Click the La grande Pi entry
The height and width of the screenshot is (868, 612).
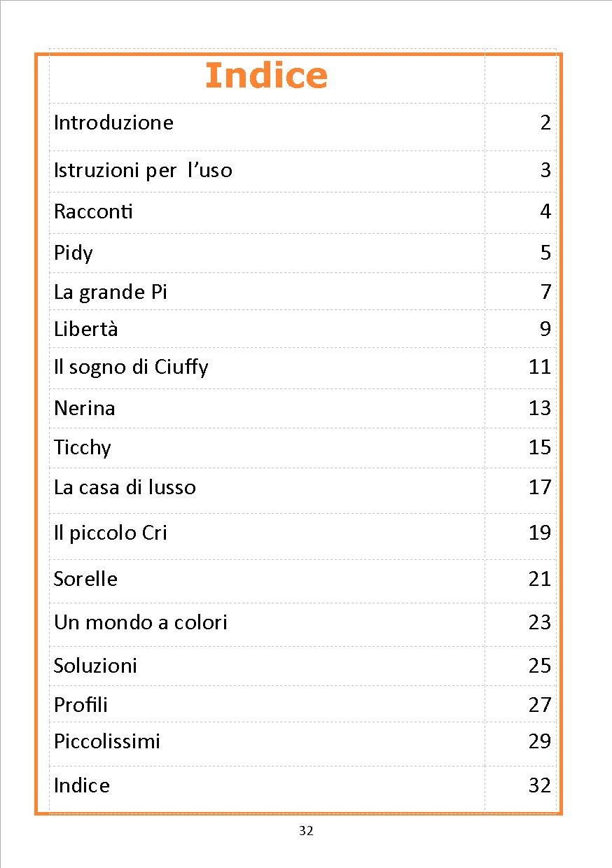tap(111, 292)
